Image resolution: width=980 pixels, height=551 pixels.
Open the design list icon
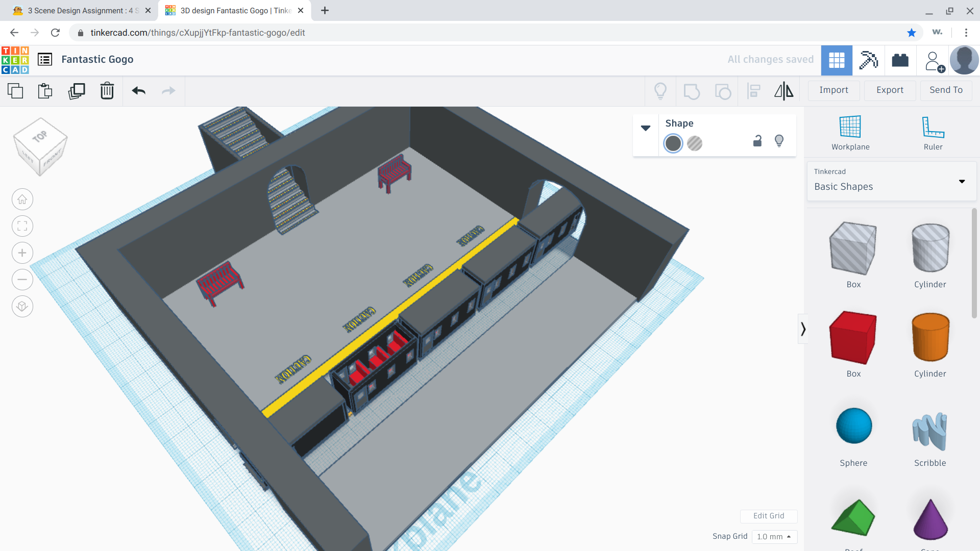click(x=45, y=60)
